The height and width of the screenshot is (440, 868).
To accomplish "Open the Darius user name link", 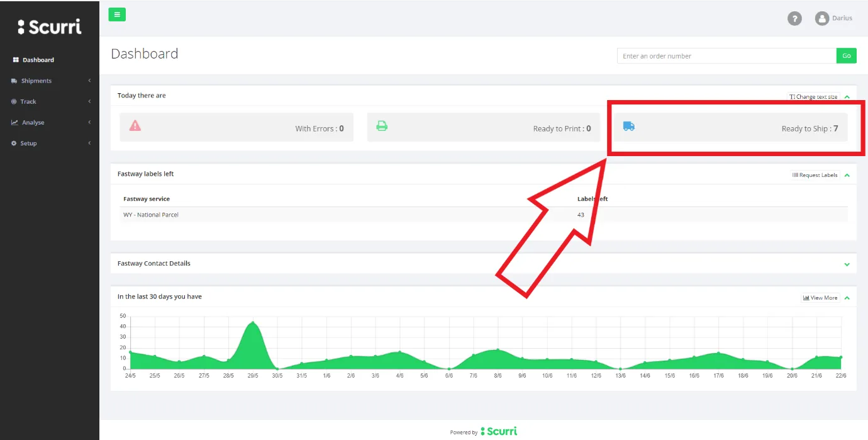I will click(842, 18).
